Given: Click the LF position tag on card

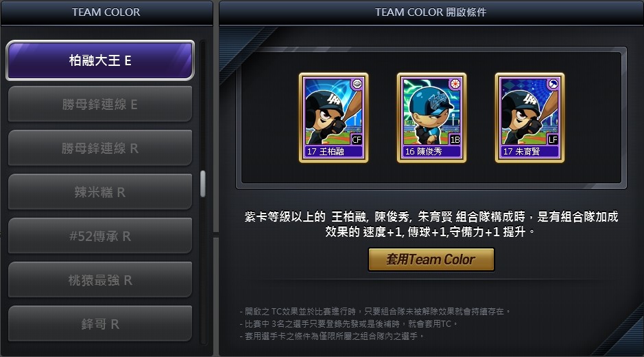Looking at the screenshot, I should coord(553,139).
